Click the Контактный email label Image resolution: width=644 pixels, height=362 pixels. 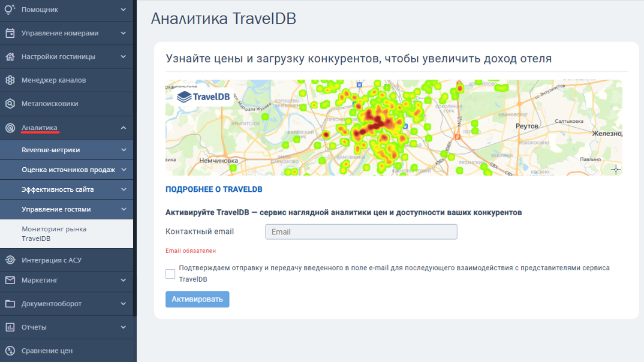point(200,231)
